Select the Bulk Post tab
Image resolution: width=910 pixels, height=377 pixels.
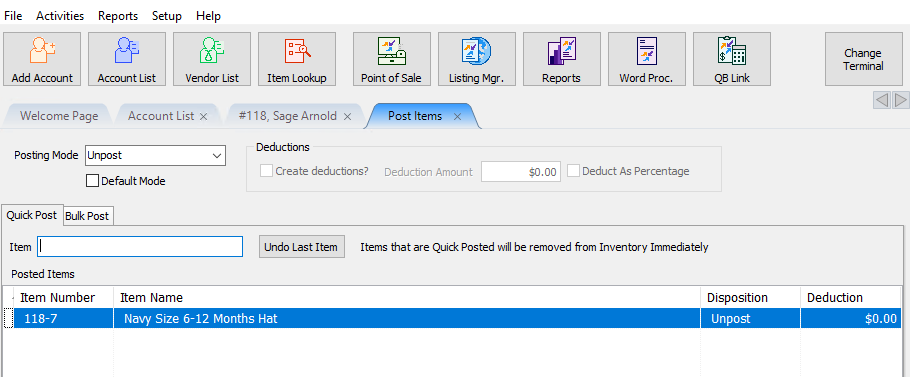click(87, 216)
